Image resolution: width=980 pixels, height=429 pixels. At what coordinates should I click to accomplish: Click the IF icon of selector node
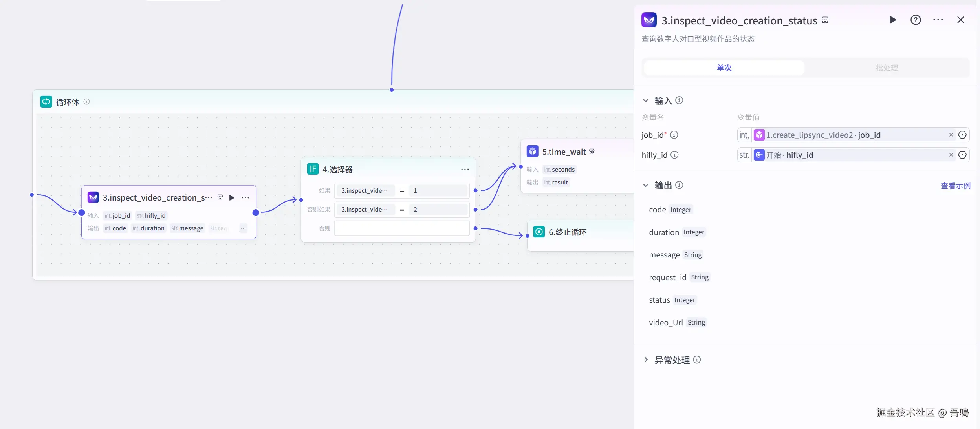(x=313, y=169)
